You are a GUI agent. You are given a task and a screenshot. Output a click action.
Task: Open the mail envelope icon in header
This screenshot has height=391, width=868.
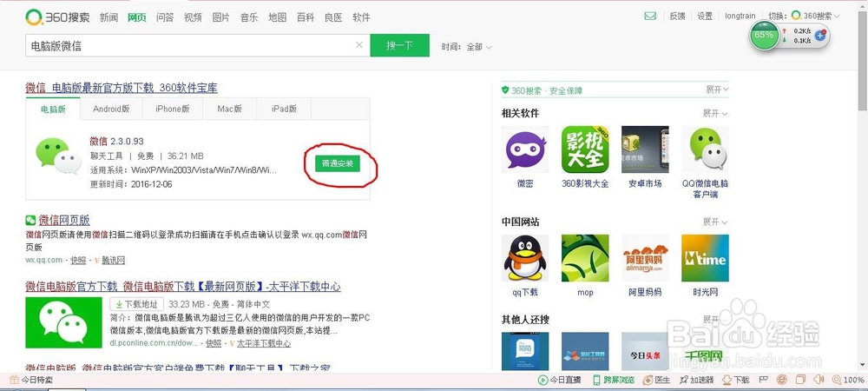pos(650,16)
